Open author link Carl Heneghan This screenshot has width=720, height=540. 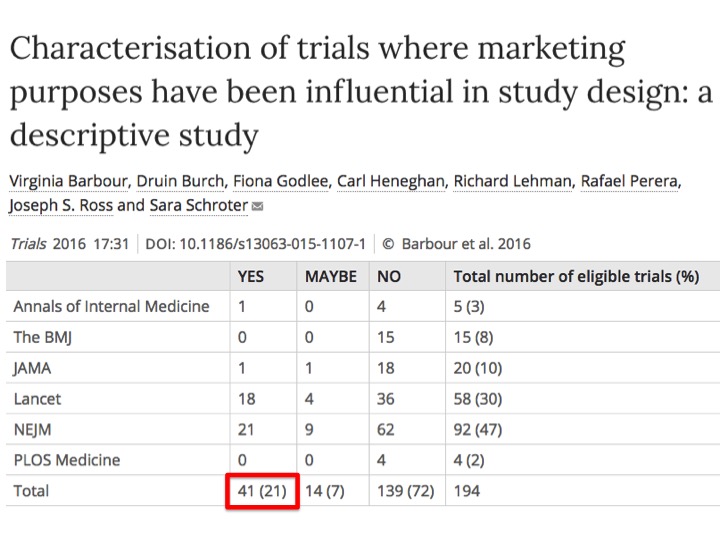click(391, 181)
